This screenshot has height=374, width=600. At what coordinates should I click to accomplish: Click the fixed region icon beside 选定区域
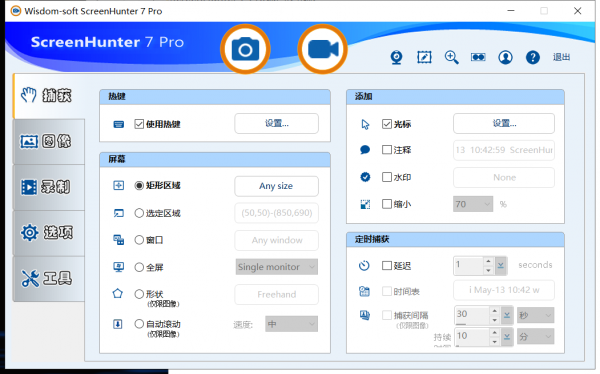(118, 213)
